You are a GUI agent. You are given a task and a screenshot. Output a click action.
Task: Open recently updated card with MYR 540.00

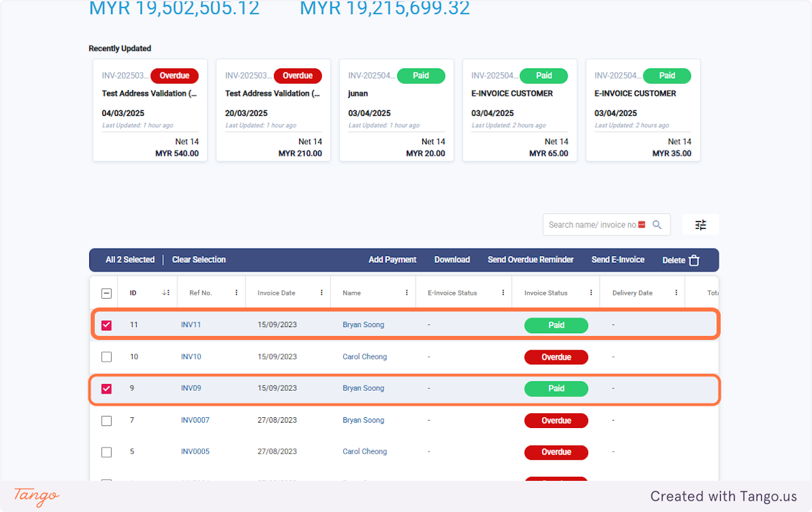[x=150, y=110]
